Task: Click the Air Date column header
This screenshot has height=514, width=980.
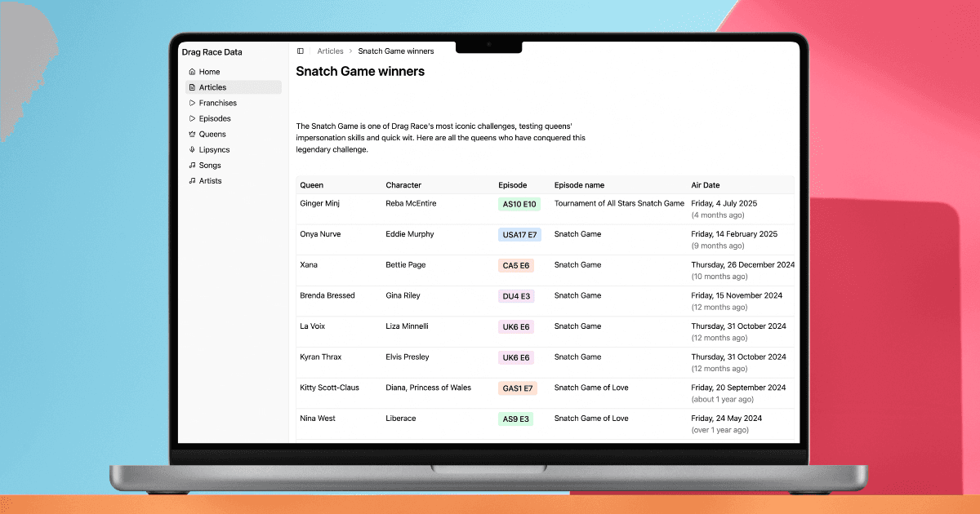Action: point(706,185)
